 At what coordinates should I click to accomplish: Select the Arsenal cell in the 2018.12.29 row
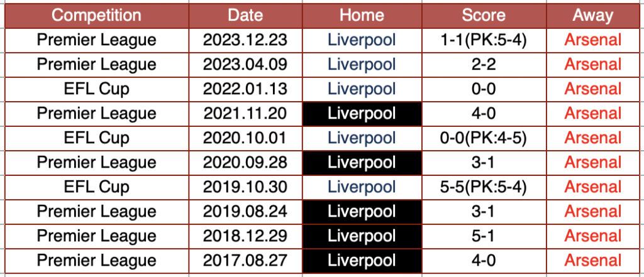592,236
